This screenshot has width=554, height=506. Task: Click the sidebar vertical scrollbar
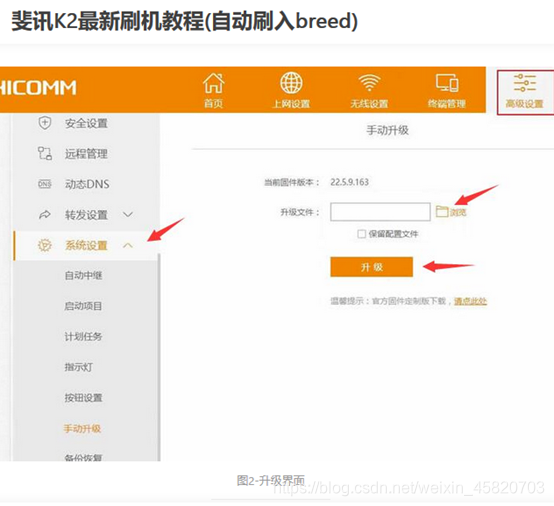click(x=159, y=357)
